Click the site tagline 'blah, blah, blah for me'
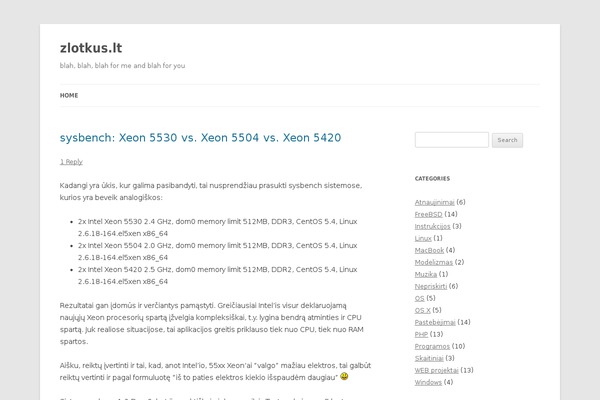Screen dimensions: 600x400 pos(122,66)
